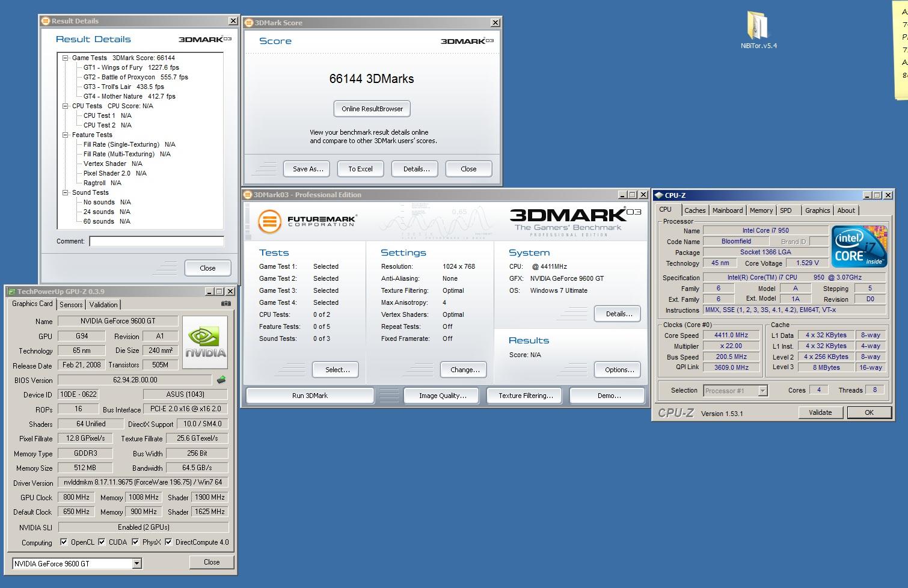Collapse the Sound Tests tree node
This screenshot has width=908, height=588.
coord(66,192)
